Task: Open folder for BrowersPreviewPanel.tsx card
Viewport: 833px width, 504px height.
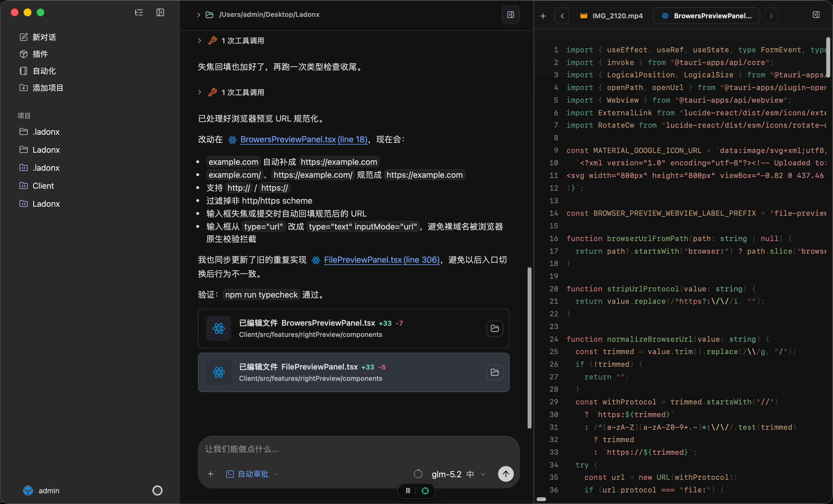Action: click(x=495, y=328)
